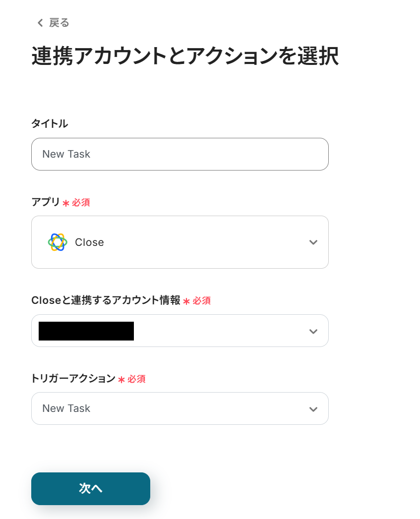Click the back chevron arrow icon
The width and height of the screenshot is (420, 519).
(40, 23)
